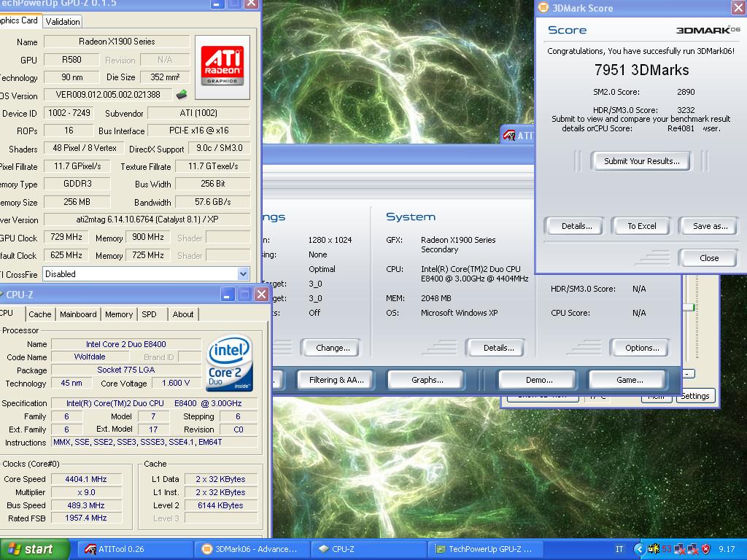
Task: Click the 3DMark Score window orange icon
Action: [543, 7]
